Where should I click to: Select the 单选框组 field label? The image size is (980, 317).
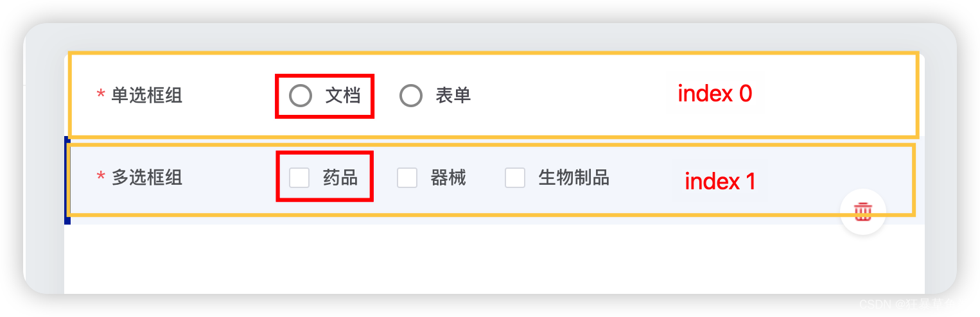(147, 96)
